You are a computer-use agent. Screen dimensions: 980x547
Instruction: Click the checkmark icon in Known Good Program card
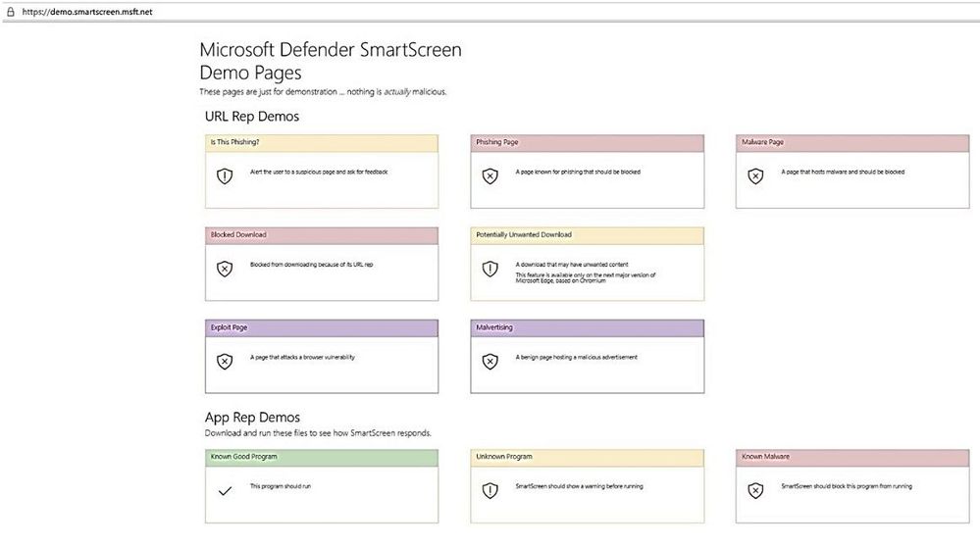click(225, 491)
